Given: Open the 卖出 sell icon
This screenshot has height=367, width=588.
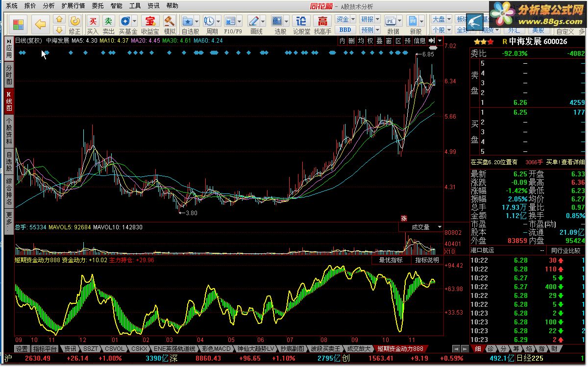Looking at the screenshot, I should click(x=108, y=21).
